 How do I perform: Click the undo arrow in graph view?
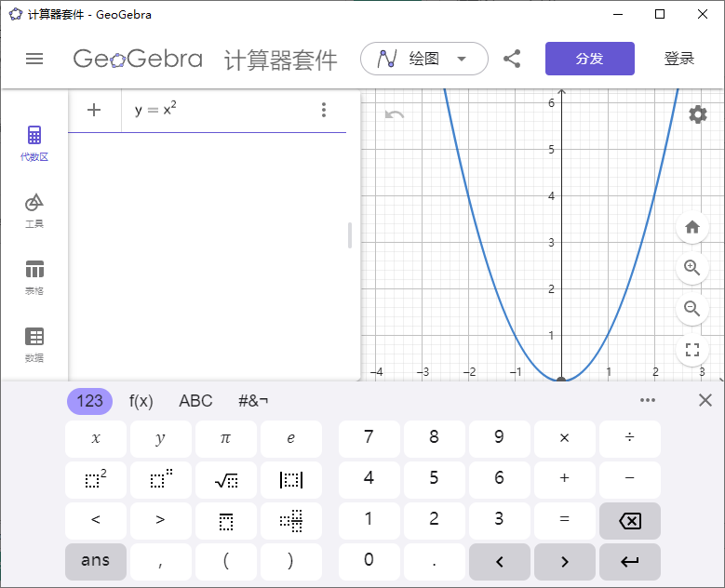click(395, 114)
